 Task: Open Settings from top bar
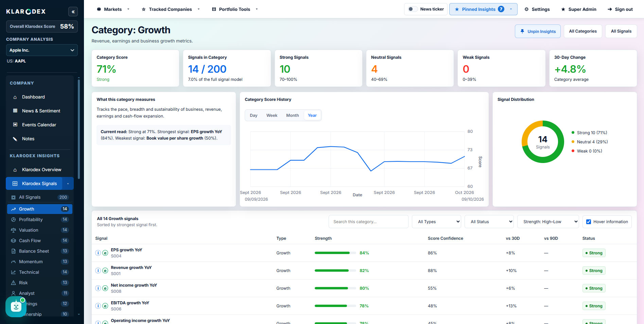pyautogui.click(x=537, y=9)
